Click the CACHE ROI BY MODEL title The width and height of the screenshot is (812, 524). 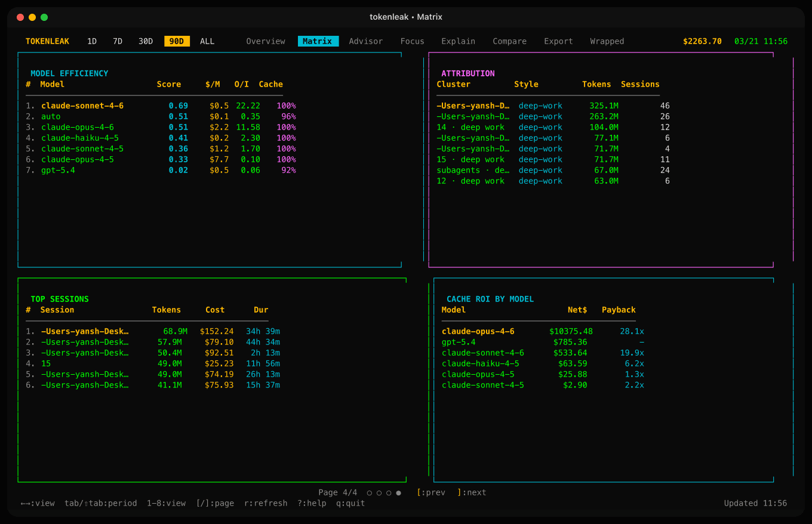coord(490,299)
